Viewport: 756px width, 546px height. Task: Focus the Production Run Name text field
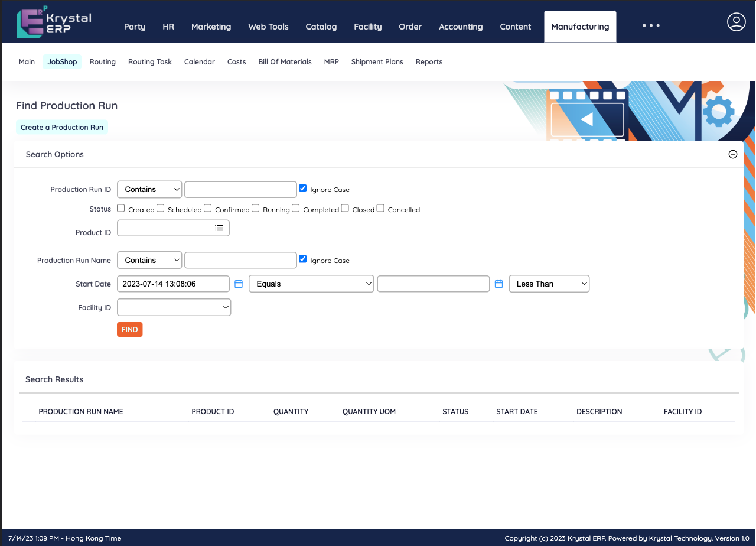coord(240,261)
